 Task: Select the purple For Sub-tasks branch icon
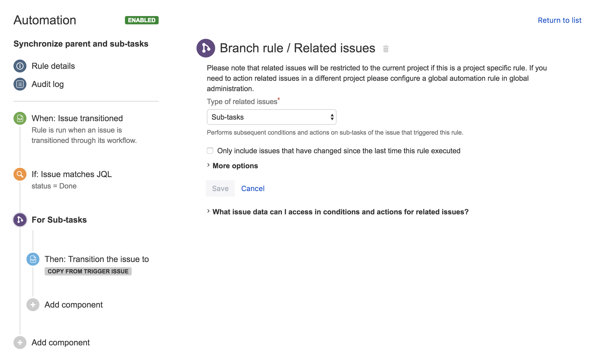click(x=20, y=220)
